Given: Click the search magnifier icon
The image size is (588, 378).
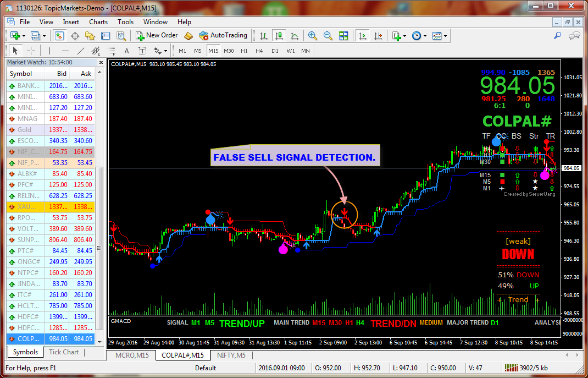Looking at the screenshot, I should 558,36.
